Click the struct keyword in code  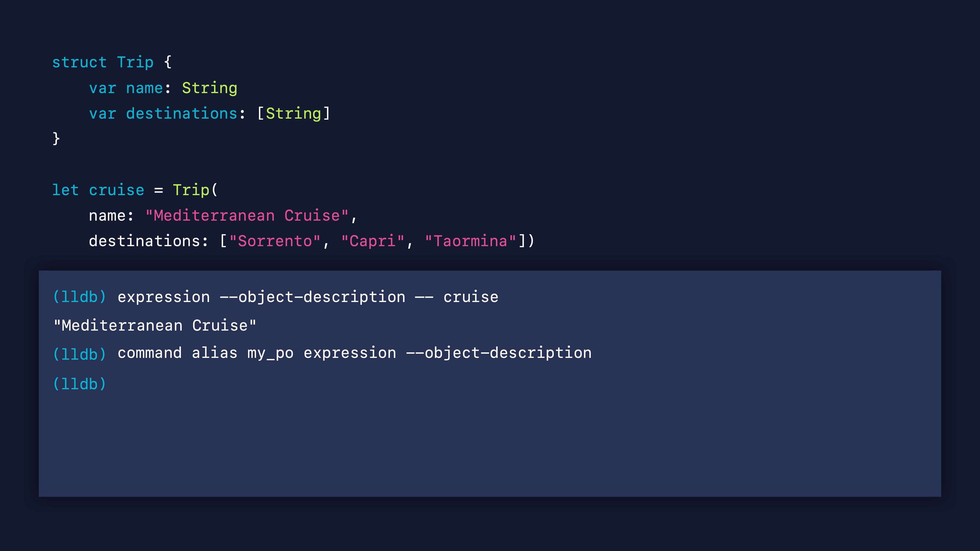pyautogui.click(x=80, y=62)
